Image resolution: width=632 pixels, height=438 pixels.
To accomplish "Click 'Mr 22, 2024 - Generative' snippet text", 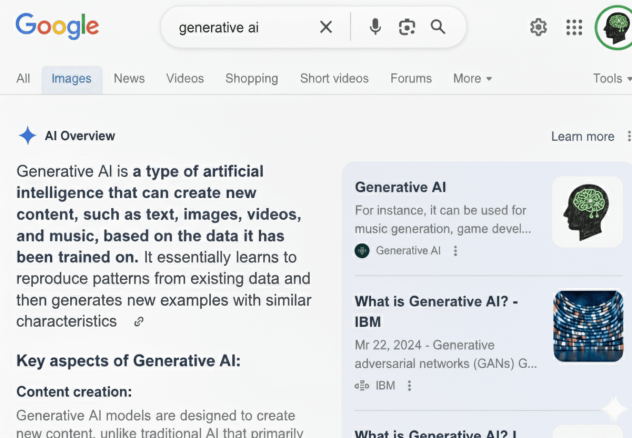I will pyautogui.click(x=424, y=345).
